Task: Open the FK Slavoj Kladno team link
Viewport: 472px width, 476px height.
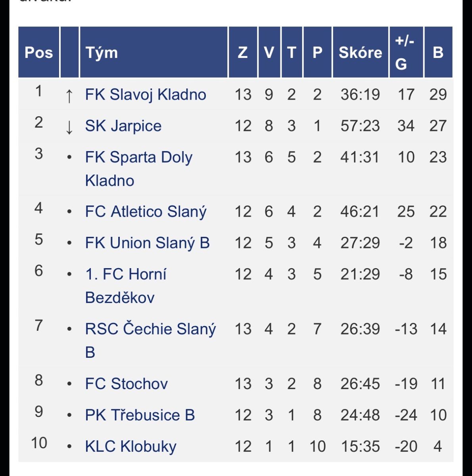Action: 146,95
